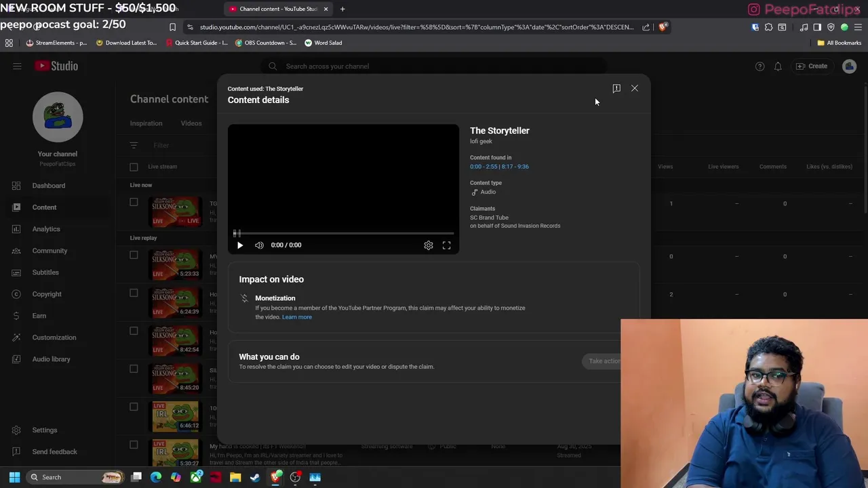Screen dimensions: 868x488
Task: Open Subtitles in the sidebar
Action: coord(45,272)
